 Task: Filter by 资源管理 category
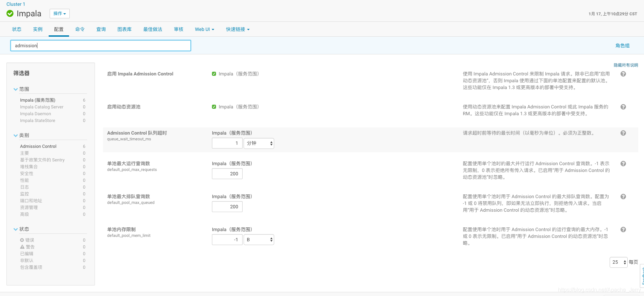click(x=29, y=207)
